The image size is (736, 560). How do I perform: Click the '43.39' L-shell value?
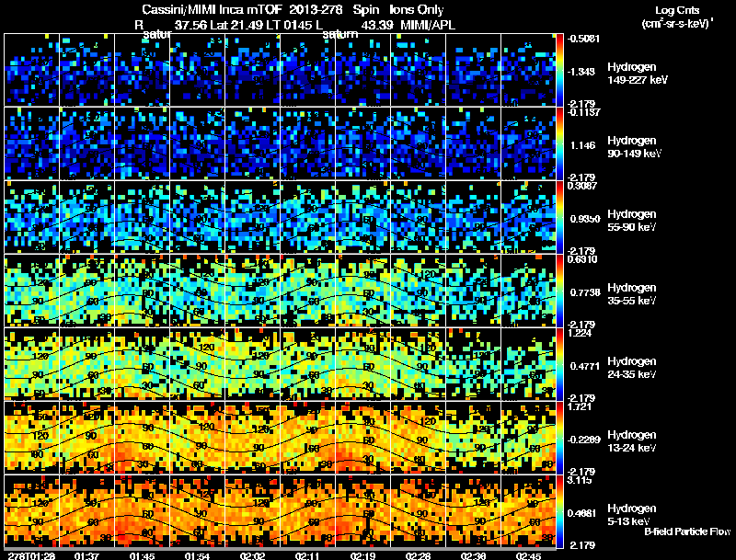[x=377, y=26]
